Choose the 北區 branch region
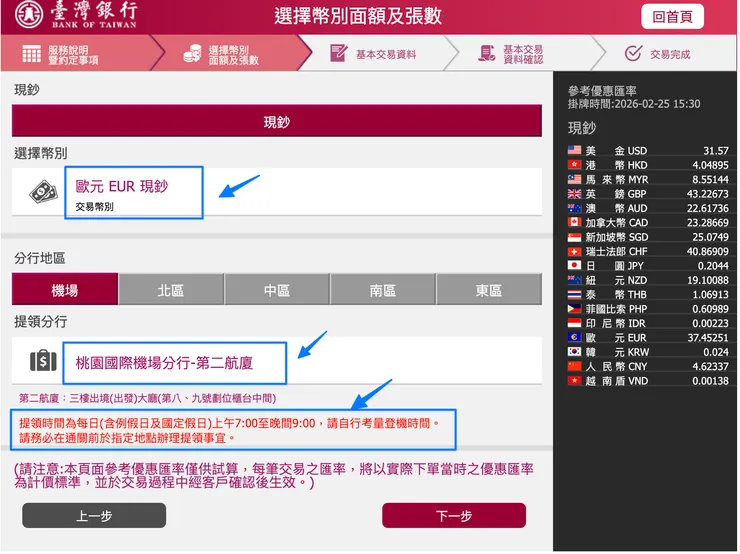The height and width of the screenshot is (554, 740). point(171,290)
